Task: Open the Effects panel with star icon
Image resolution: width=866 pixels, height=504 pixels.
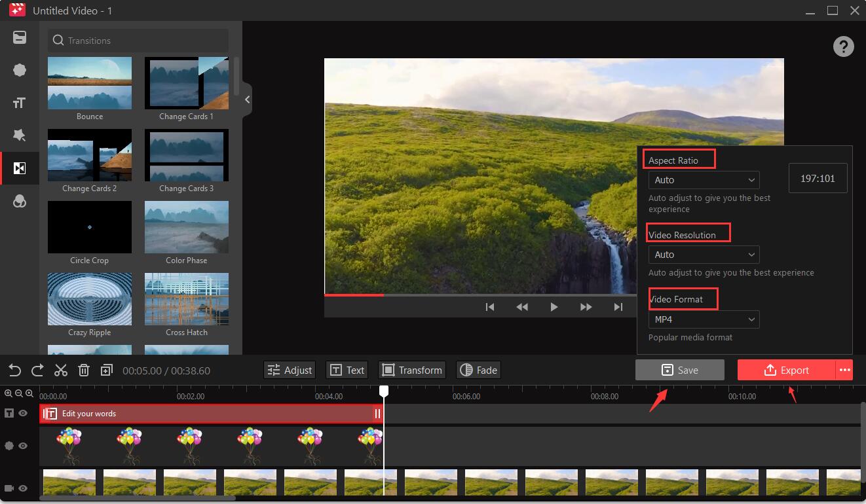Action: click(20, 135)
